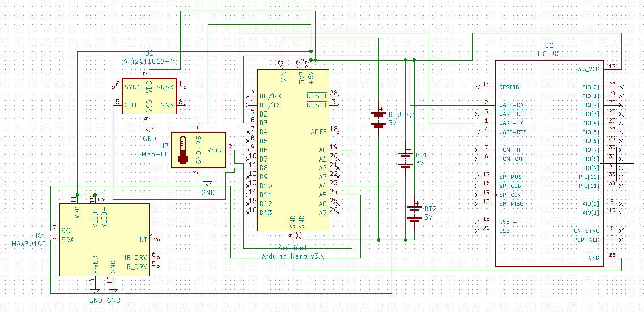
Task: Click the GND symbol below AT42QT1010 VSS pin
Action: pos(149,129)
